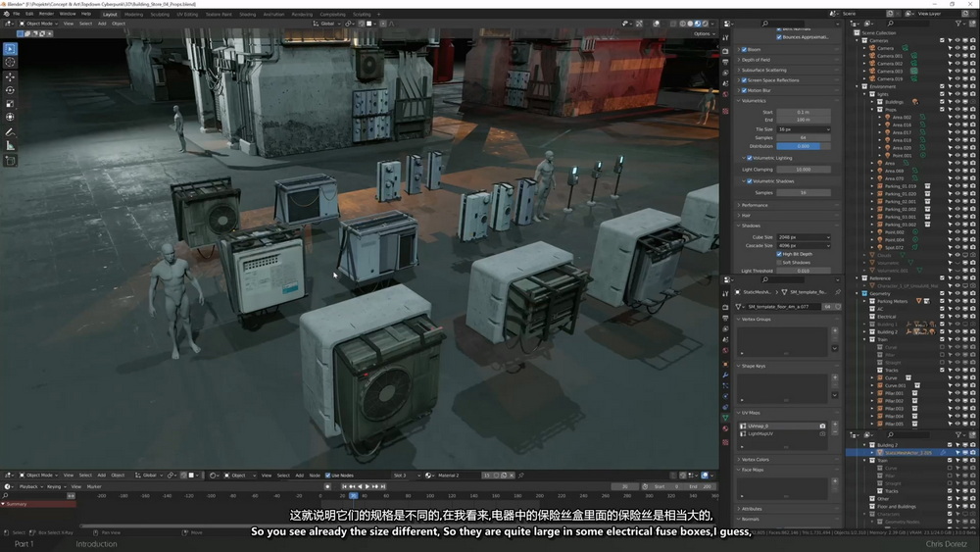Image resolution: width=980 pixels, height=552 pixels.
Task: Click the Slot 3 material slot selector
Action: point(406,476)
